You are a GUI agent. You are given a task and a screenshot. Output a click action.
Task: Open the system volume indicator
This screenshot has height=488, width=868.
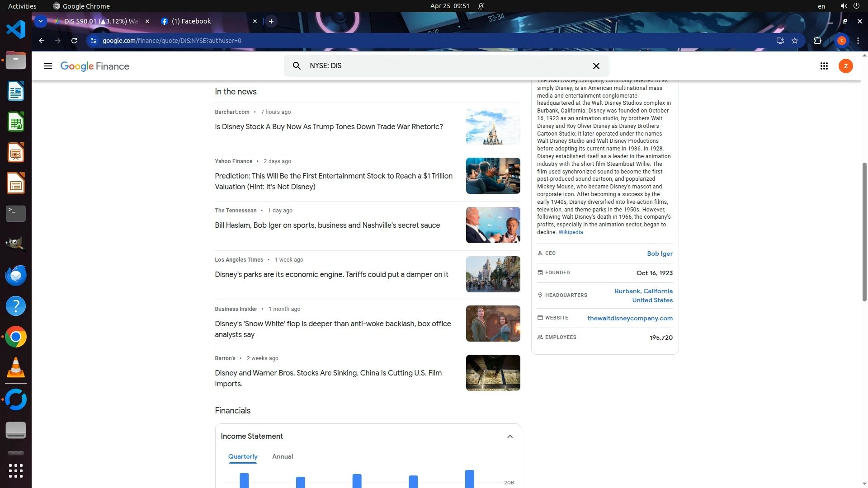point(844,6)
